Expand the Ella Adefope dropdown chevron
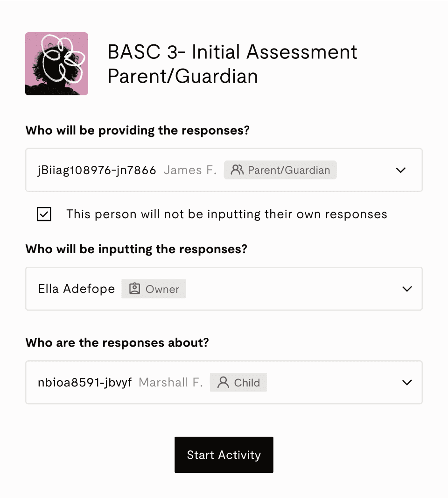 click(x=407, y=289)
